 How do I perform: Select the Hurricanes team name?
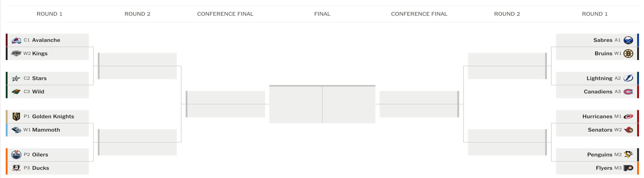[597, 116]
